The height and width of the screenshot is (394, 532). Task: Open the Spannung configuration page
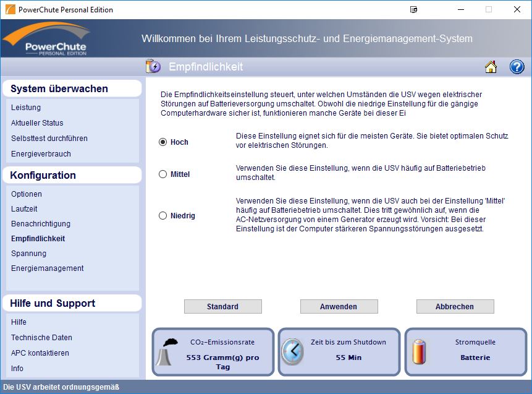(x=28, y=254)
